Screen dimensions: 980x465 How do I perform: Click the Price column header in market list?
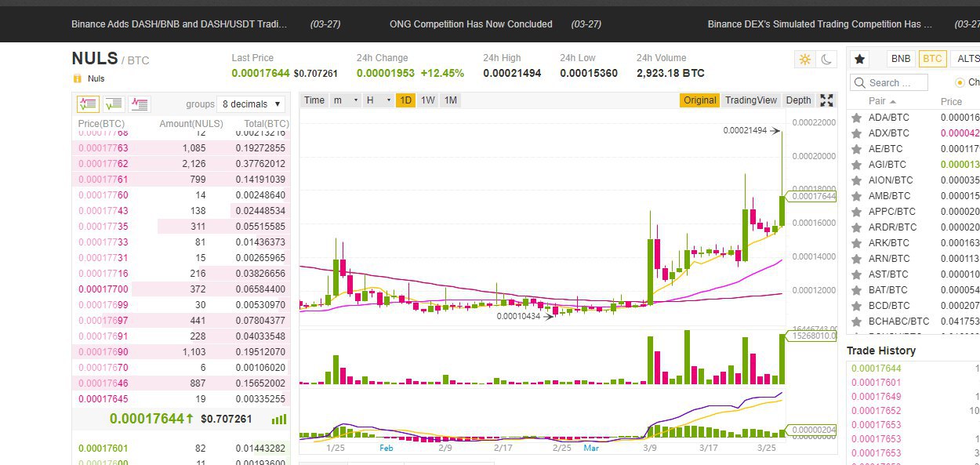(951, 102)
